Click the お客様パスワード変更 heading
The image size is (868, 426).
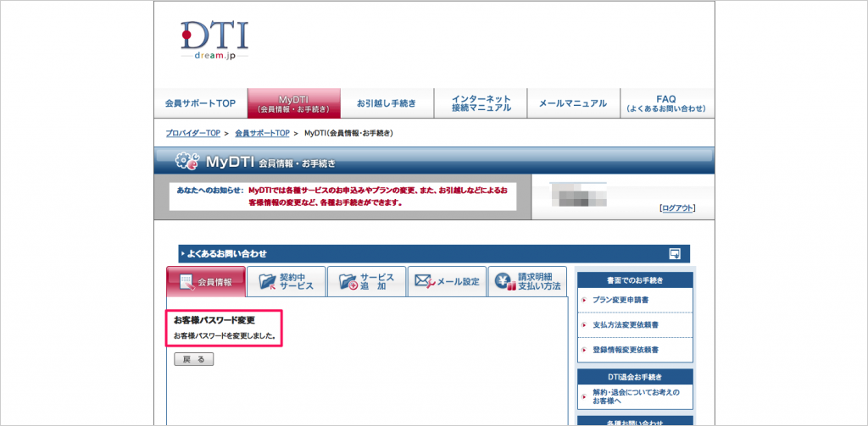coord(214,320)
